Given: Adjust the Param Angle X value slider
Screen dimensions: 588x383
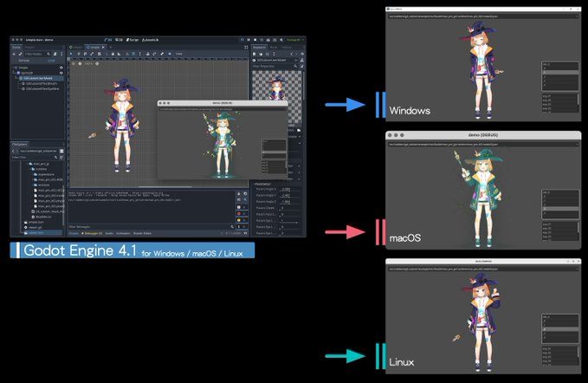Looking at the screenshot, I should (x=290, y=190).
